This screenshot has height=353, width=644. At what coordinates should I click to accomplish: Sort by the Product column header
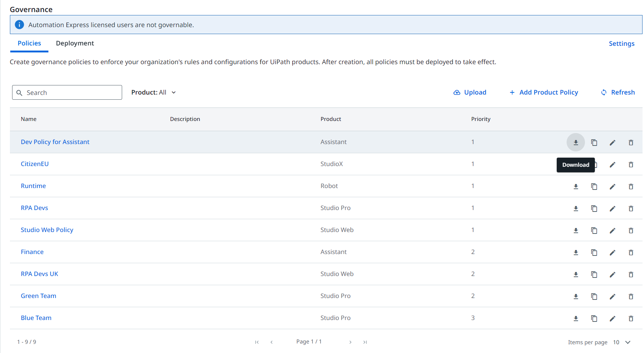point(331,119)
